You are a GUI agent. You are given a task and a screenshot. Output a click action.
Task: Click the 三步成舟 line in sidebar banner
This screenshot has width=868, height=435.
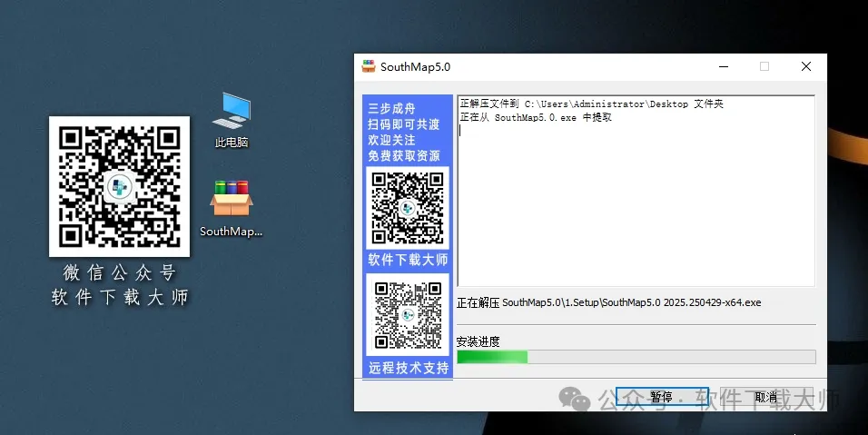coord(391,108)
